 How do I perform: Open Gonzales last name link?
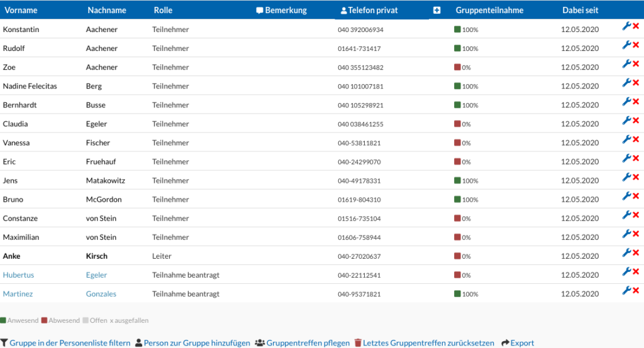tap(101, 294)
